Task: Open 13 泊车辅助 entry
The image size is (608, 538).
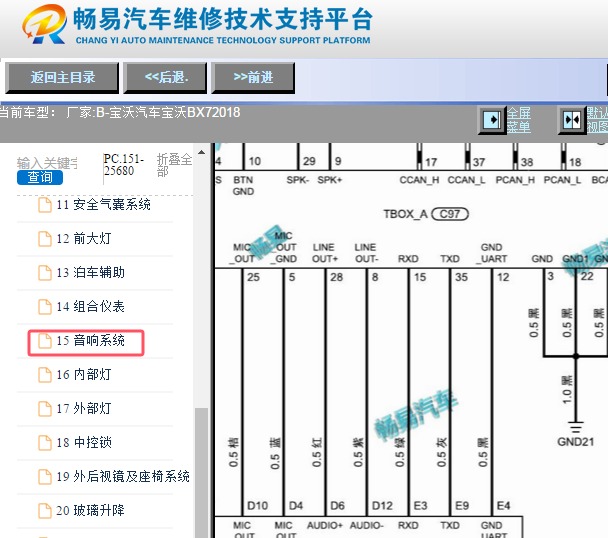Action: [90, 273]
